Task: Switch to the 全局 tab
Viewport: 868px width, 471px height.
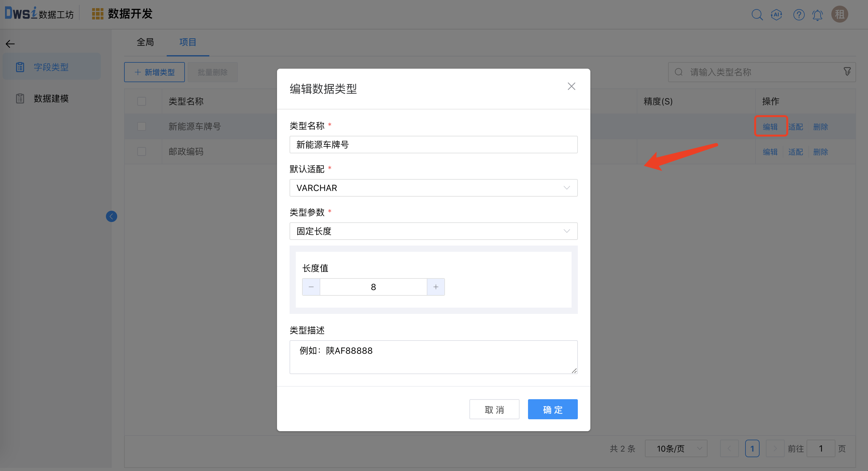Action: click(x=145, y=42)
